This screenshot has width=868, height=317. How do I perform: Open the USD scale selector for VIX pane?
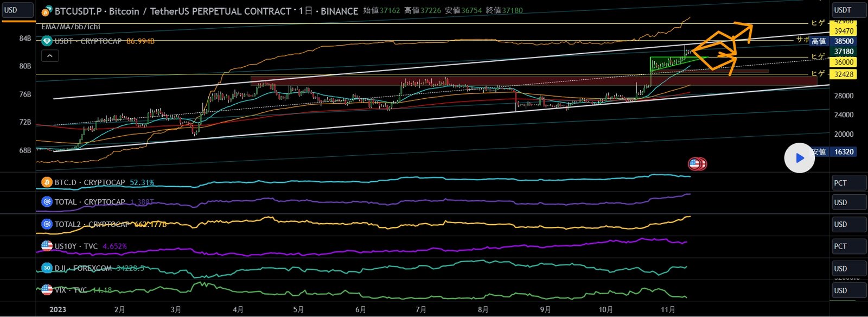[x=848, y=290]
